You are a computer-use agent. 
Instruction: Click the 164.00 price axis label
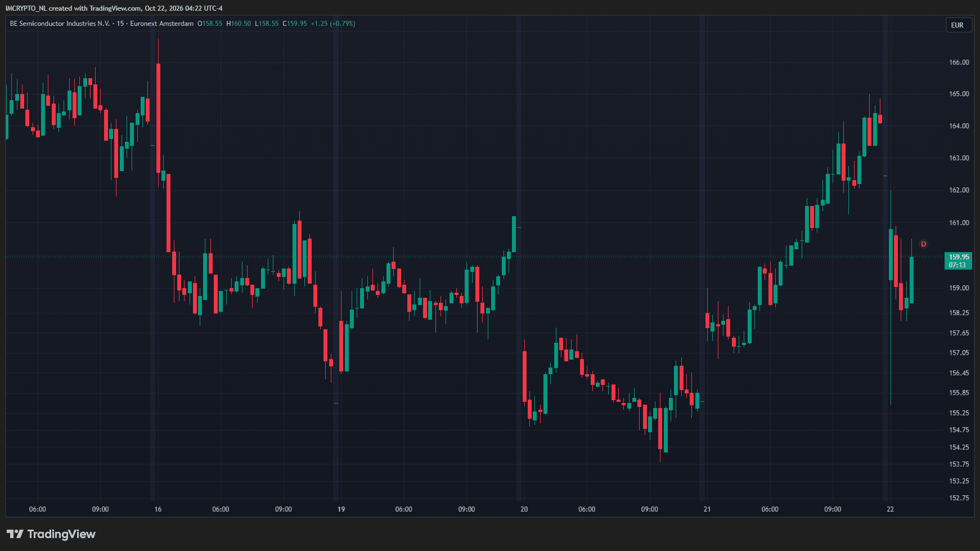coord(959,126)
